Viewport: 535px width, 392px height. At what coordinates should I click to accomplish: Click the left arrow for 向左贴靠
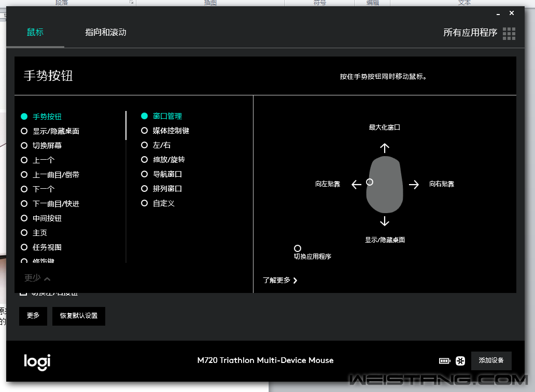coord(356,185)
